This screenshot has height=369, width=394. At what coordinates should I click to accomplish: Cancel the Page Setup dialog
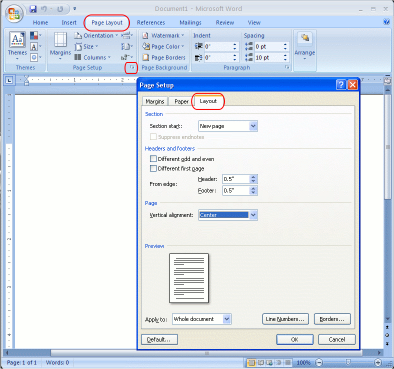337,339
